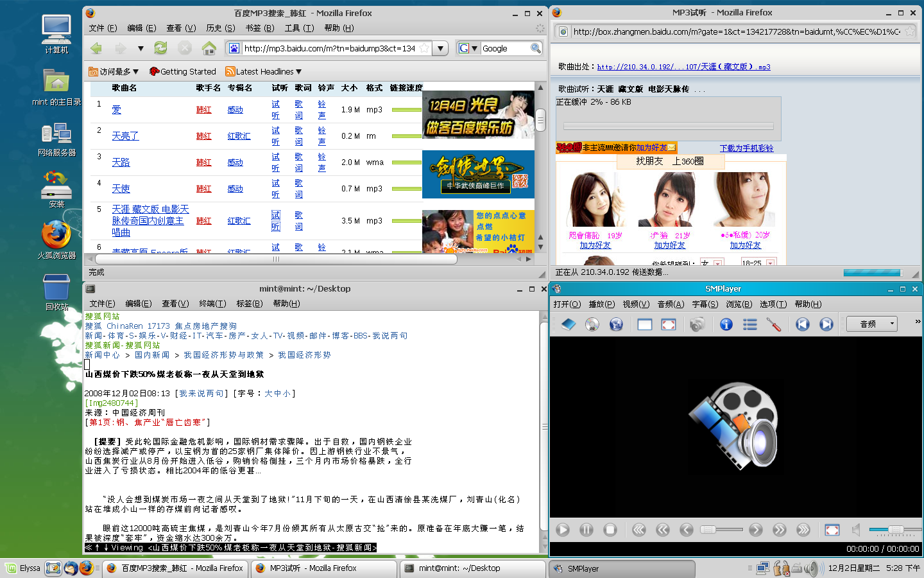
Task: Switch to MP3试听 Firefox taskbar button
Action: [x=324, y=568]
